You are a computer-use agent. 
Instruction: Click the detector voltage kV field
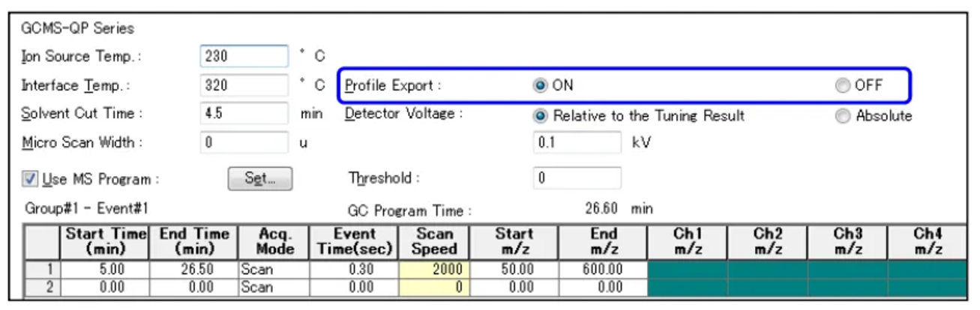point(577,142)
